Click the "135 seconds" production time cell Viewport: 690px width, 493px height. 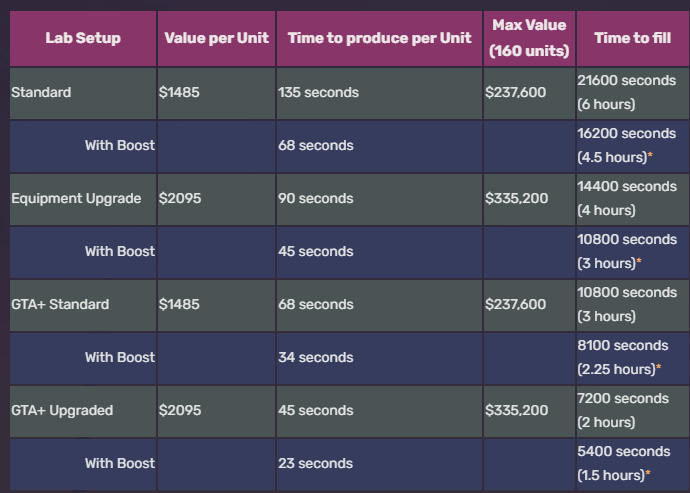click(318, 93)
